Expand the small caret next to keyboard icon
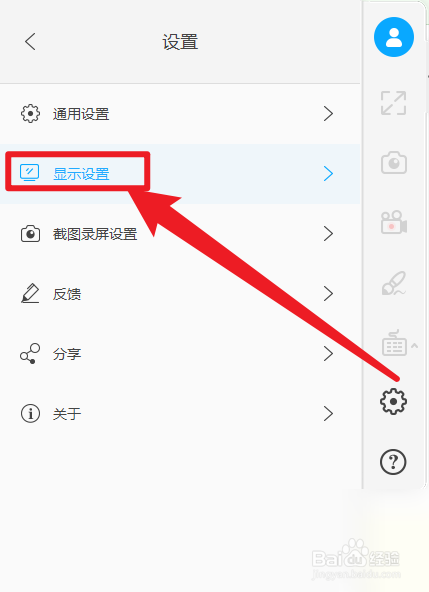Viewport: 429px width, 592px height. pos(414,345)
